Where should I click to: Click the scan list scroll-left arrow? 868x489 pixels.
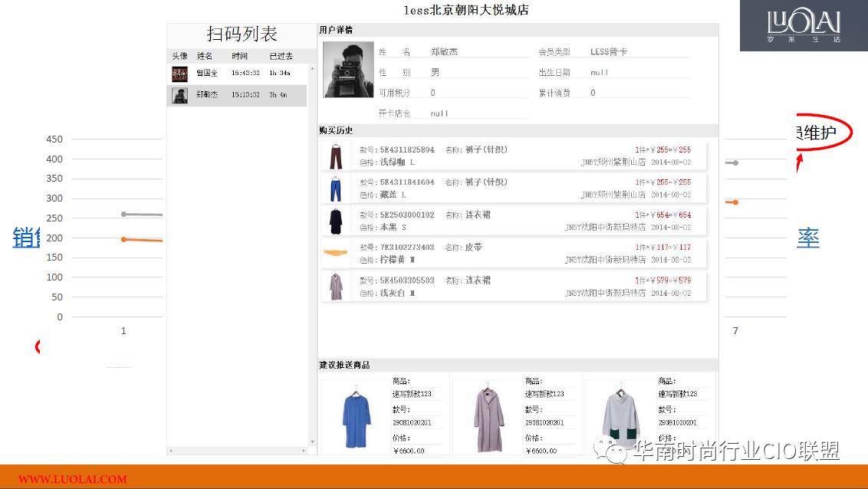(171, 451)
